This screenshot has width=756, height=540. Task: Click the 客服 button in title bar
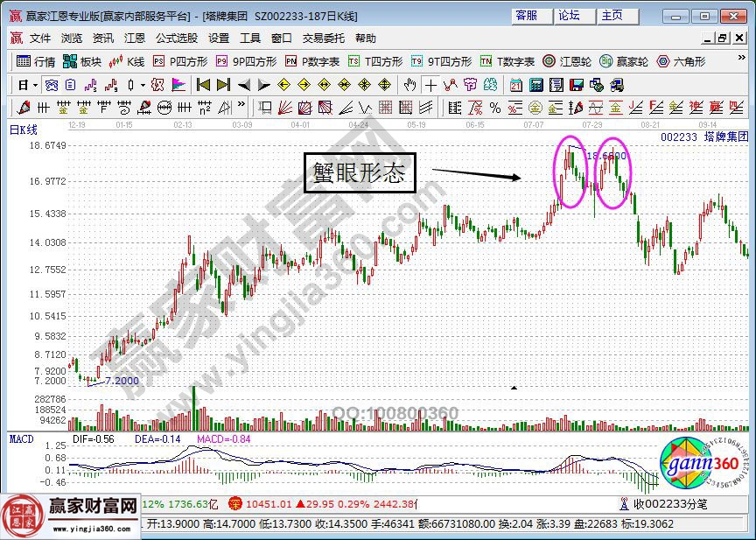(x=527, y=15)
